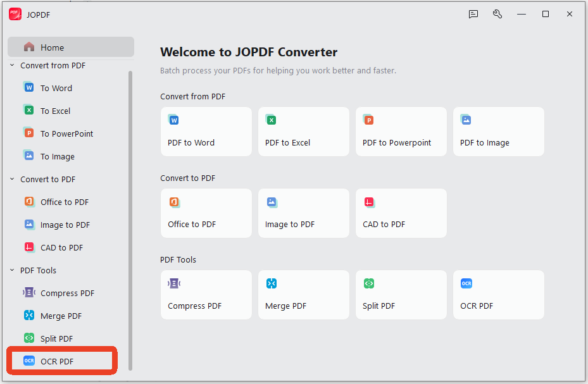
Task: Click the picture icon on Image to PDF card
Action: (272, 202)
